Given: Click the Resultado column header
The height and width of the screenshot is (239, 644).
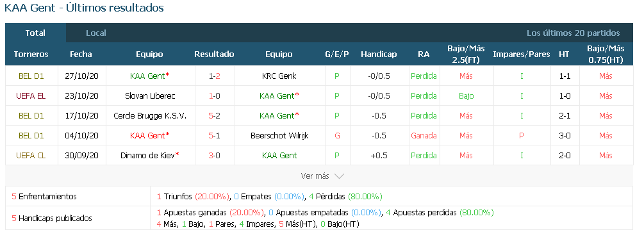Looking at the screenshot, I should pyautogui.click(x=214, y=54).
